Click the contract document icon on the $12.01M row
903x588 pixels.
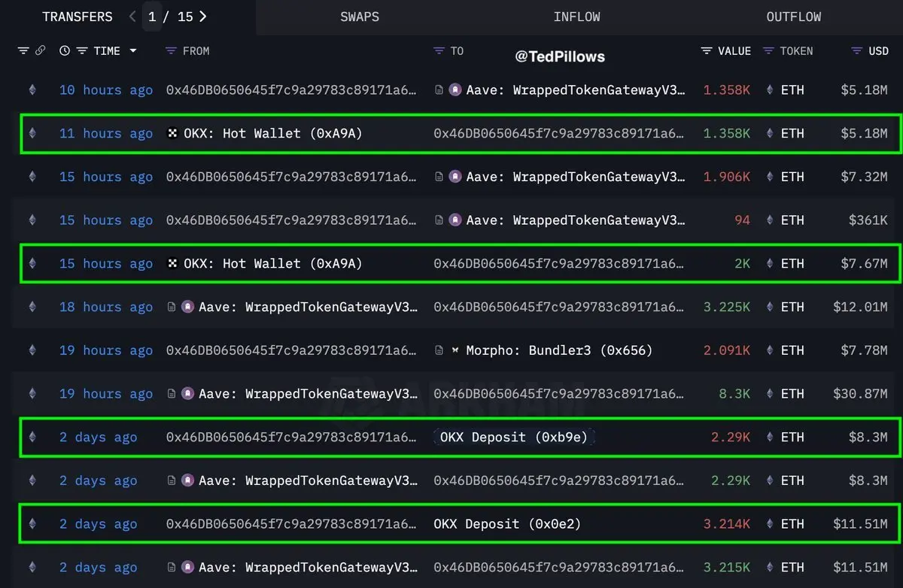[172, 308]
